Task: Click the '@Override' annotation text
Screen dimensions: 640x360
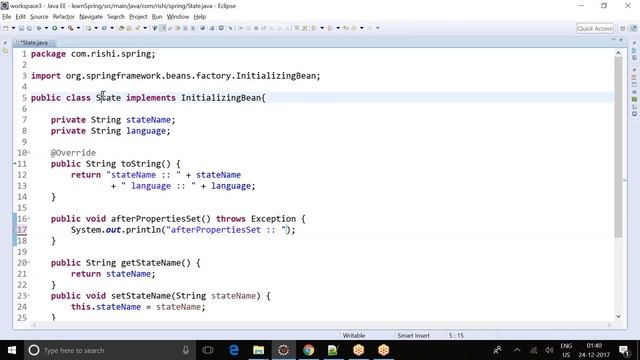Action: pyautogui.click(x=73, y=153)
